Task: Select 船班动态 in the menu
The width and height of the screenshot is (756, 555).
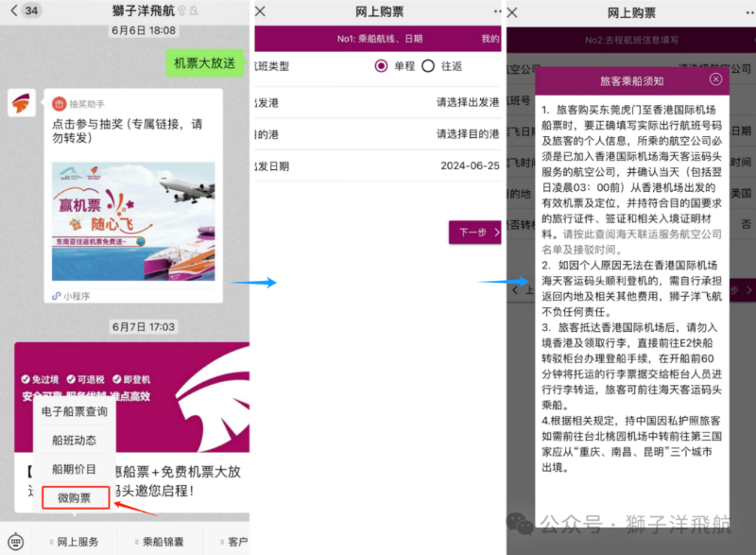Action: 75,441
